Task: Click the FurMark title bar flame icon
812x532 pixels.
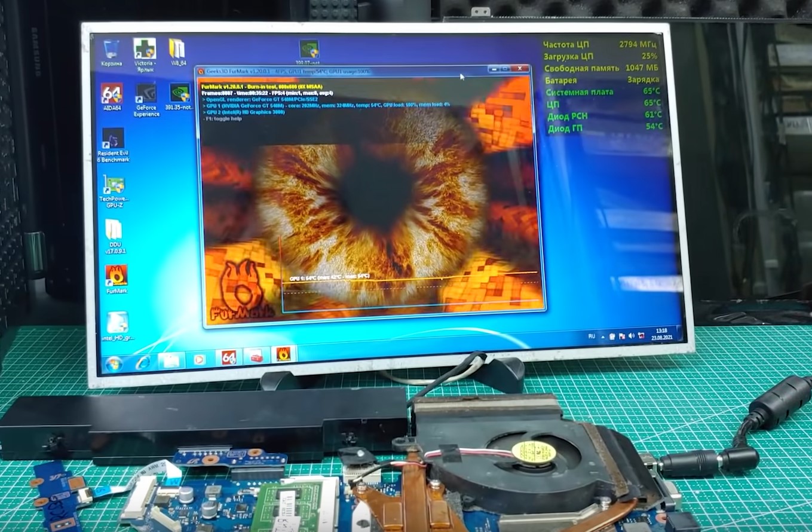Action: tap(201, 72)
